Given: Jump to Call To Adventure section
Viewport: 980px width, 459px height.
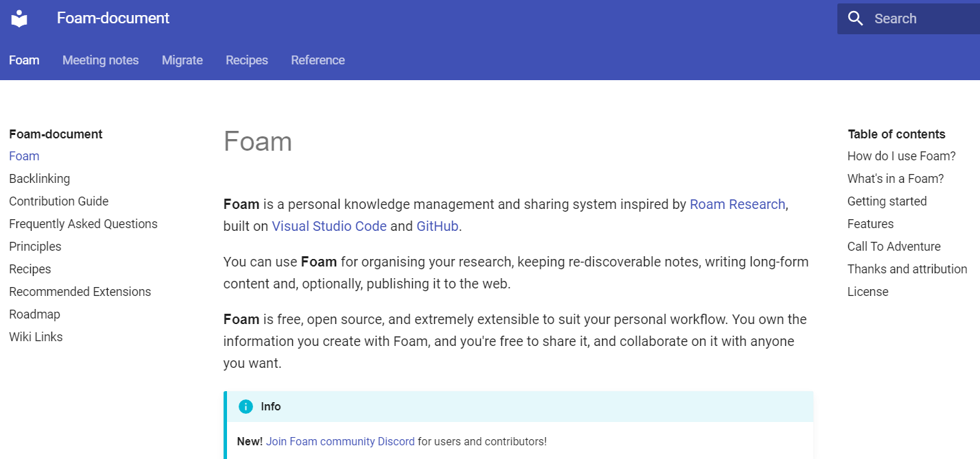Looking at the screenshot, I should pos(894,247).
